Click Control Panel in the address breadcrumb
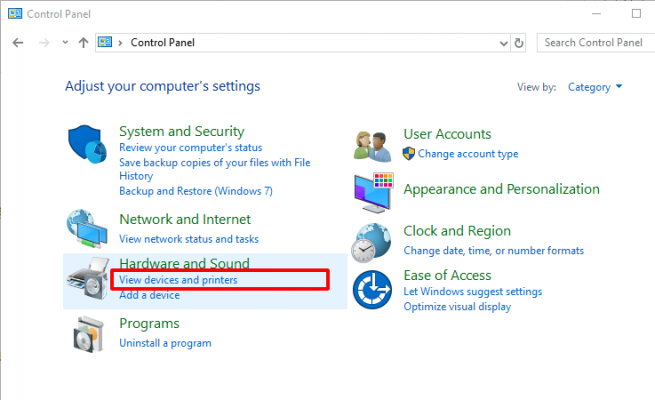This screenshot has width=655, height=400. point(162,43)
